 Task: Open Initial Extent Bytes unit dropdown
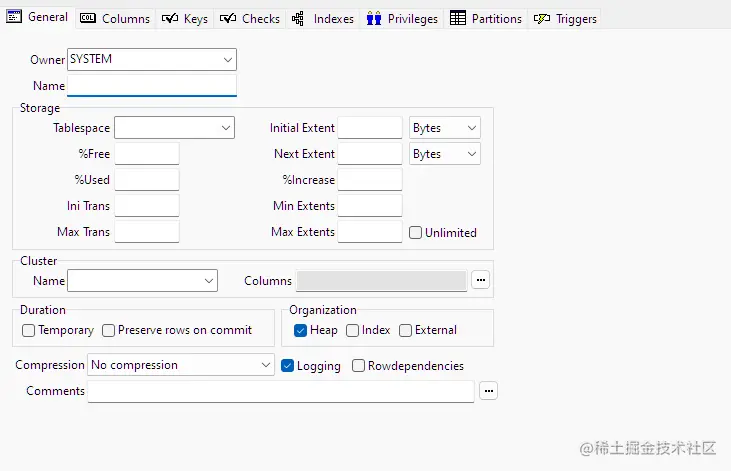point(445,128)
